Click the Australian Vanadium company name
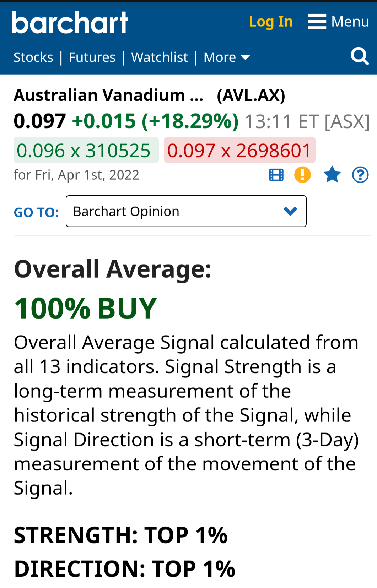The height and width of the screenshot is (588, 377). (108, 95)
